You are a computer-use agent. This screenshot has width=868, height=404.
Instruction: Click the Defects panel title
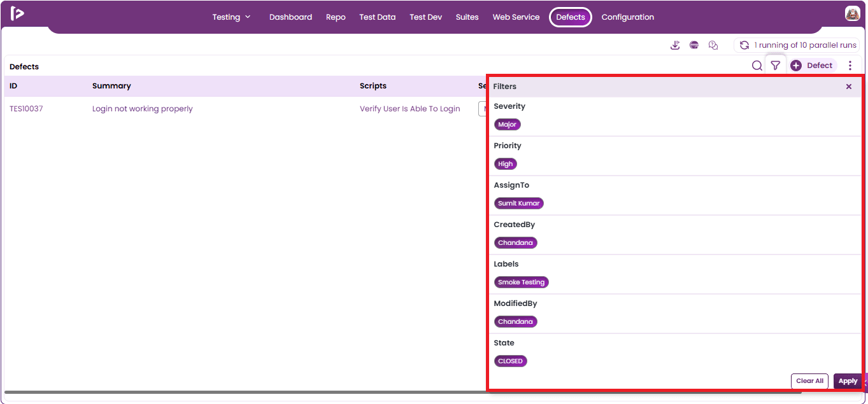pyautogui.click(x=24, y=67)
